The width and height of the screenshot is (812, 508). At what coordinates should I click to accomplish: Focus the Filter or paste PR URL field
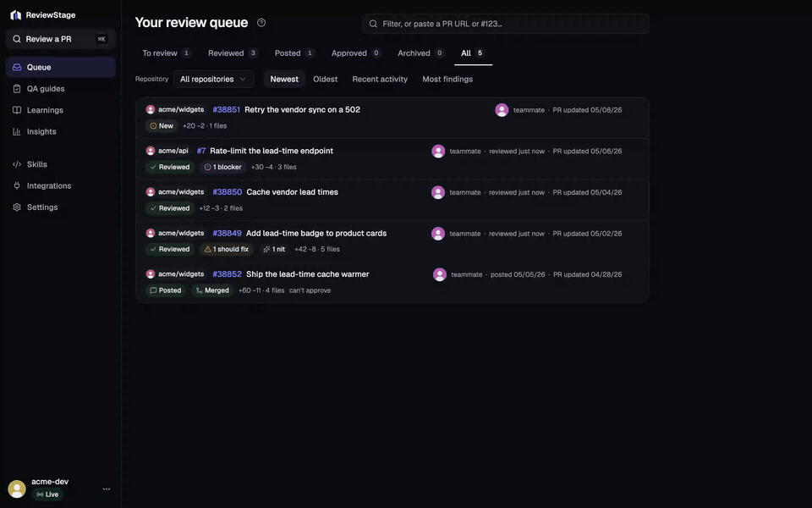click(506, 24)
